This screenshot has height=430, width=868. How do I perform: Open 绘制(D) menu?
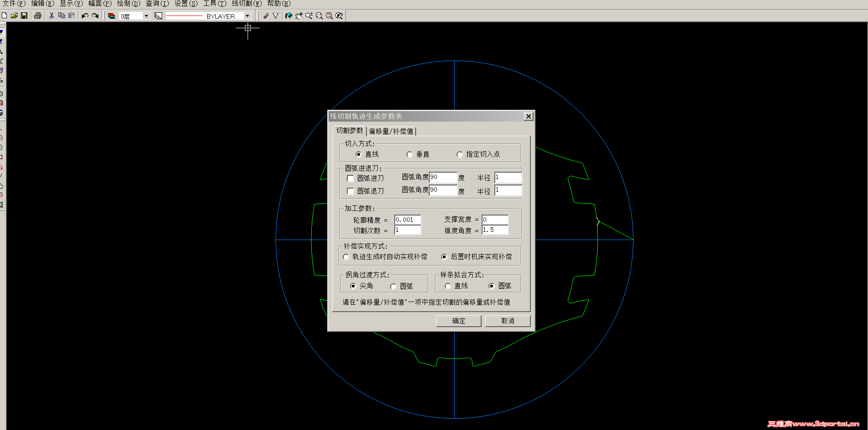(x=129, y=4)
